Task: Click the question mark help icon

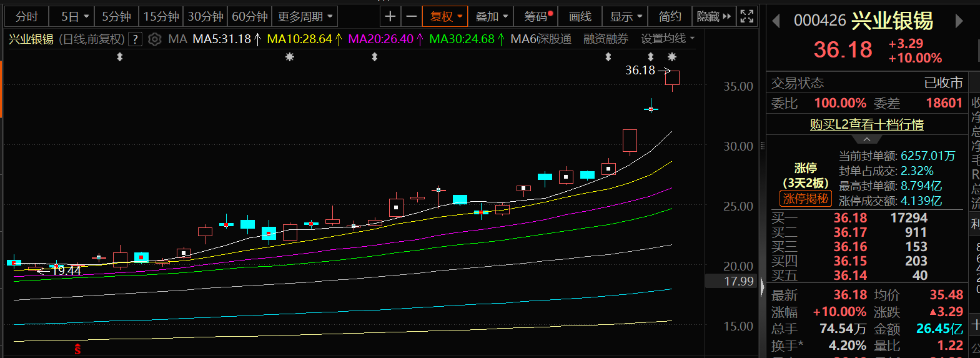Action: click(x=135, y=39)
